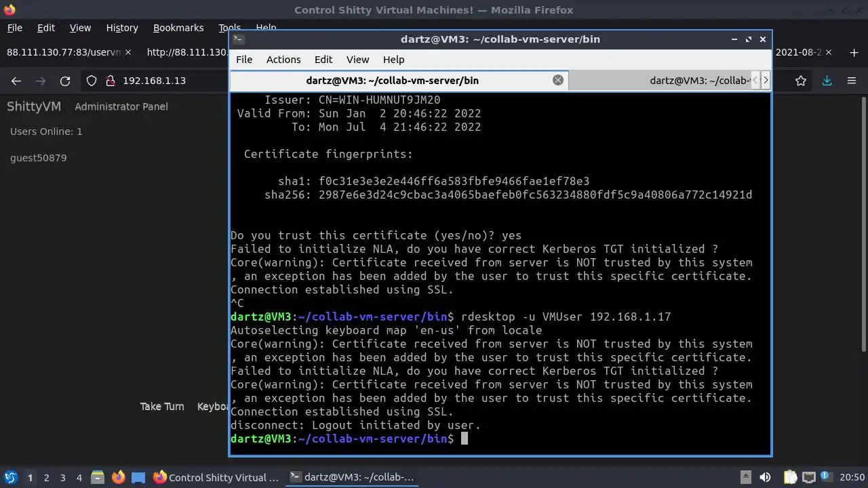Viewport: 868px width, 488px height.
Task: Click 'Do you trust this certificate' line
Action: [x=376, y=235]
